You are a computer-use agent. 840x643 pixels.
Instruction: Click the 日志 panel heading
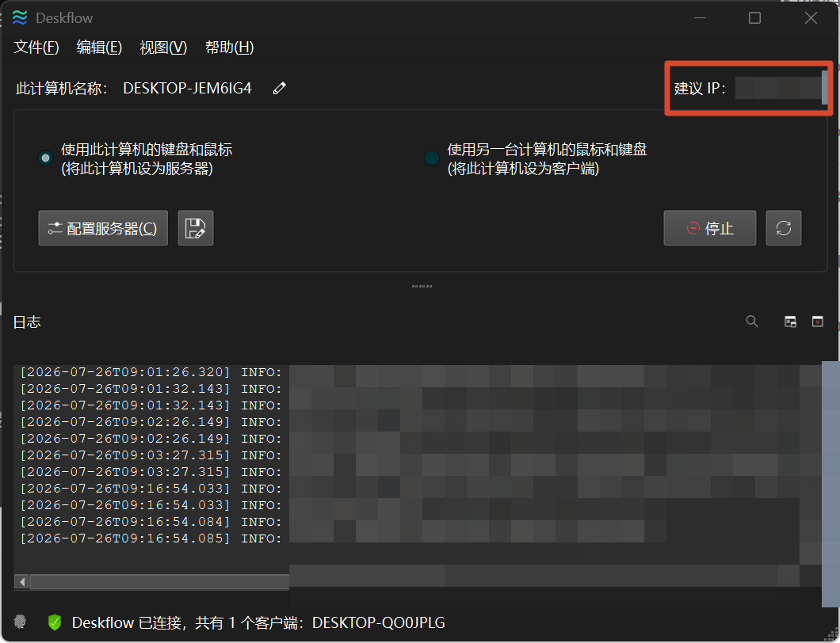(x=27, y=321)
